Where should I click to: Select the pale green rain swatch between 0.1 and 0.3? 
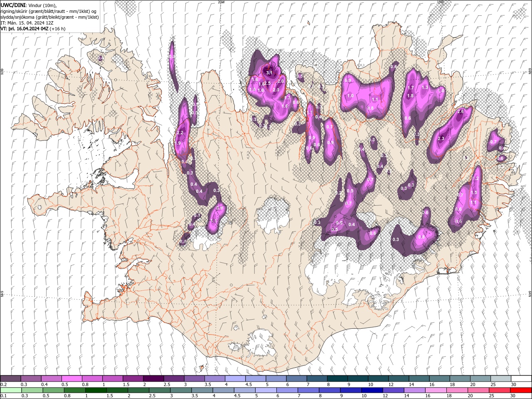tap(10, 390)
